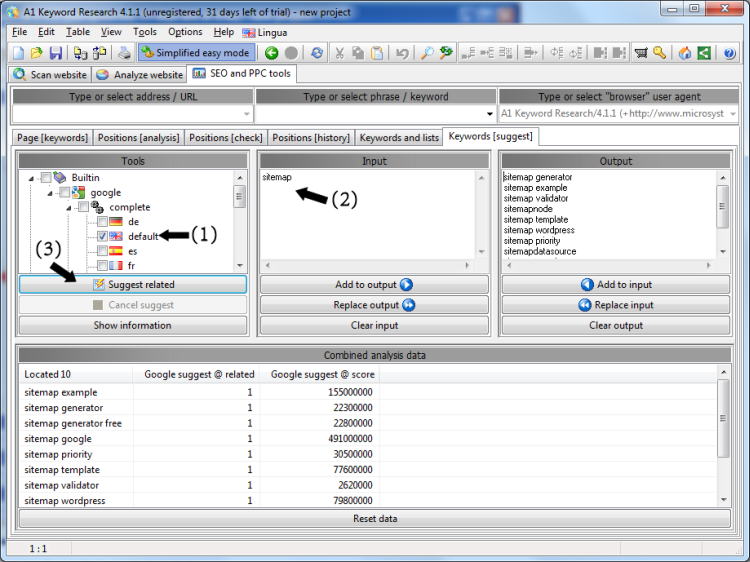Click the Reset data button
Viewport: 750px width, 562px height.
pyautogui.click(x=375, y=519)
